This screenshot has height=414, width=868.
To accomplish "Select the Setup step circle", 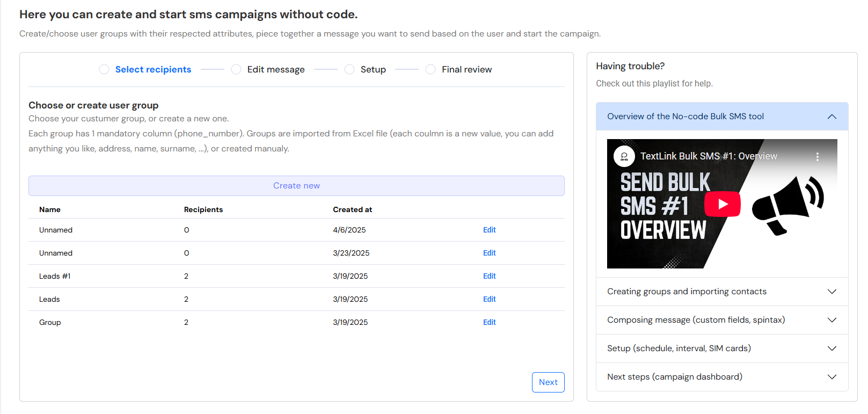I will pyautogui.click(x=349, y=70).
